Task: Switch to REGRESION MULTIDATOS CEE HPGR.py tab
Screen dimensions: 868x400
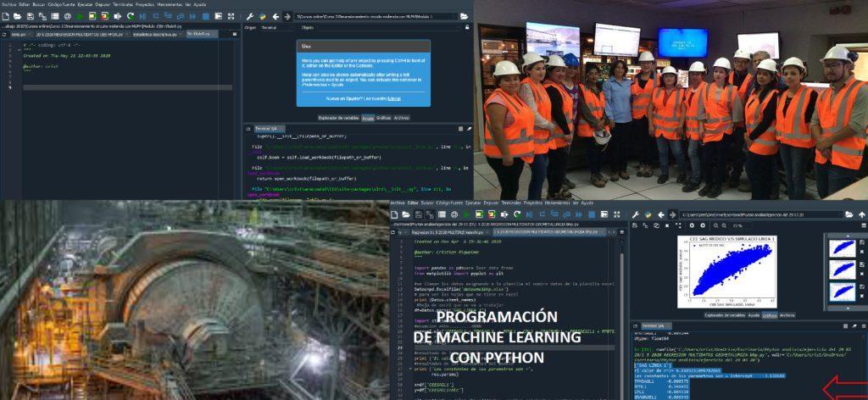Action: 81,34
